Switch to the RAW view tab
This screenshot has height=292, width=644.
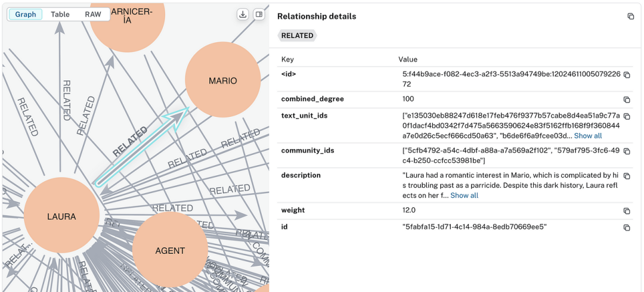click(x=93, y=14)
